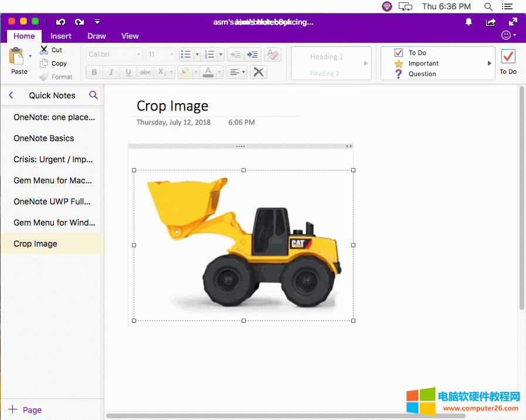Click the strikethrough icon

tap(145, 71)
